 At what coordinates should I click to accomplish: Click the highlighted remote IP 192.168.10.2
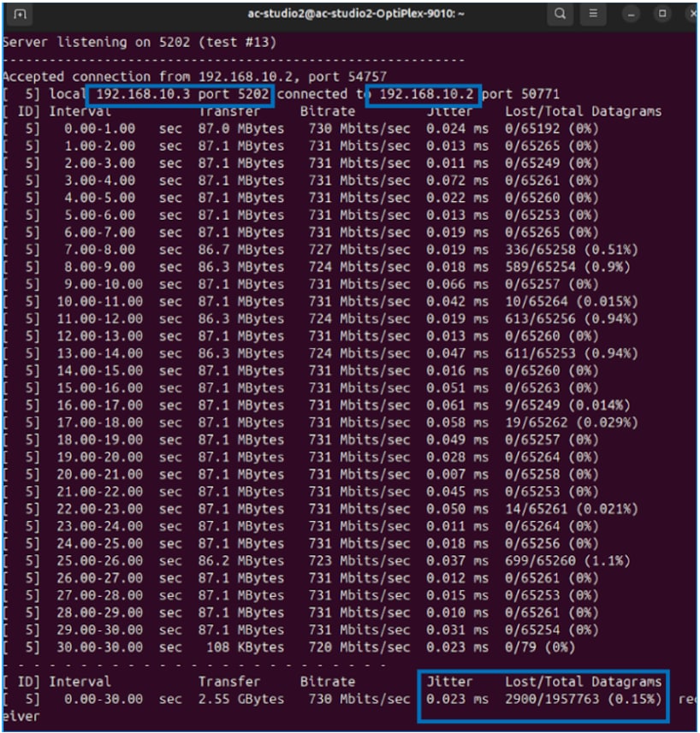428,94
